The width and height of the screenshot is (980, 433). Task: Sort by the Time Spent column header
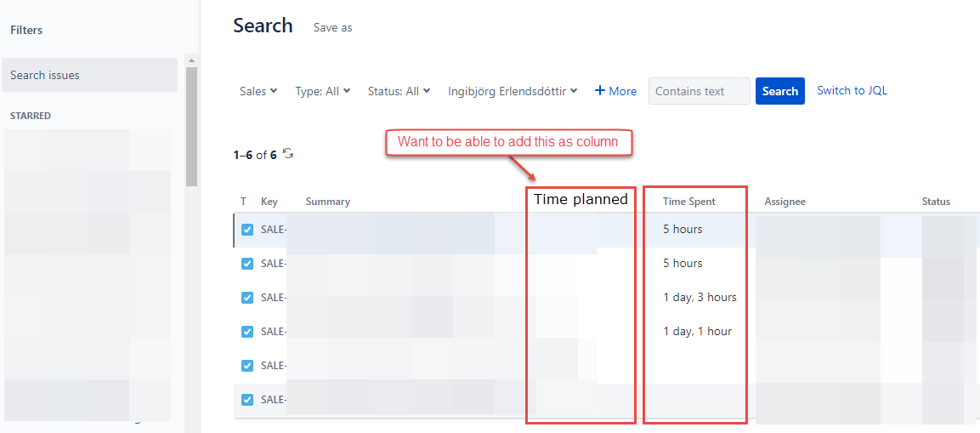[689, 202]
